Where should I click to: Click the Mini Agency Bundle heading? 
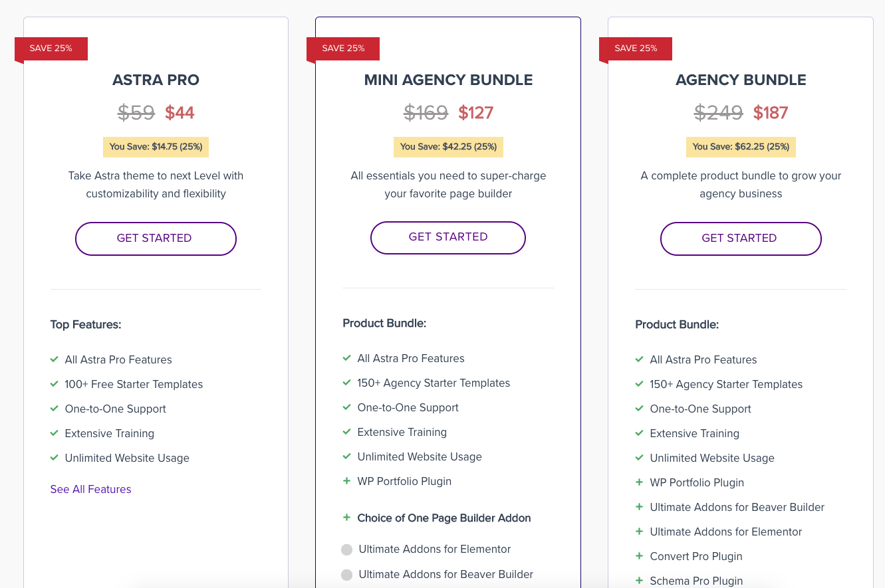pyautogui.click(x=448, y=80)
